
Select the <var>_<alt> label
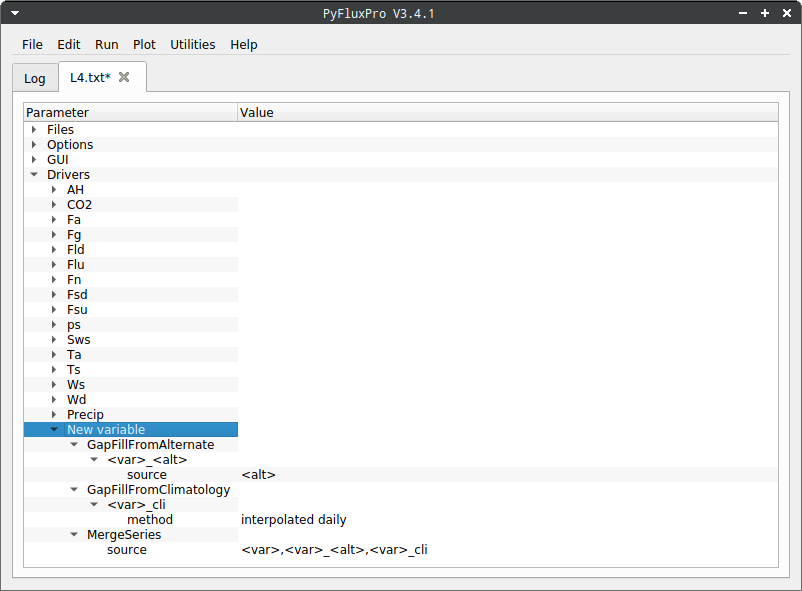click(x=147, y=459)
